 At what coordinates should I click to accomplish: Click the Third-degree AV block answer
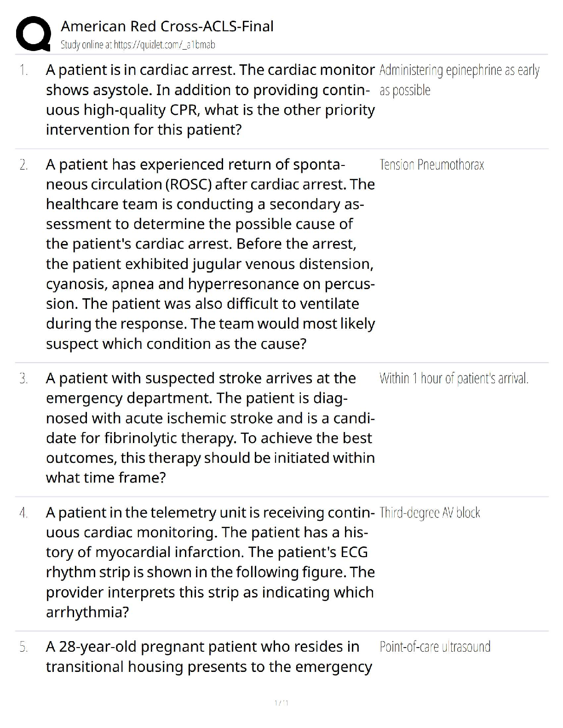coord(430,513)
